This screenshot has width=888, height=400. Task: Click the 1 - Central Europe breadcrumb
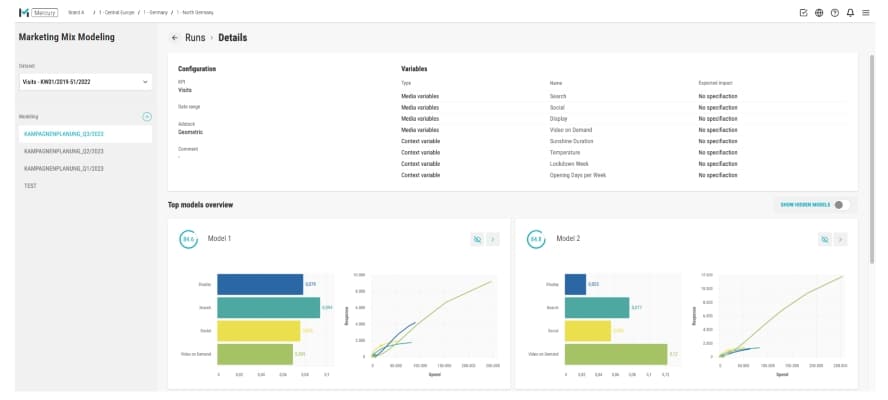click(117, 12)
